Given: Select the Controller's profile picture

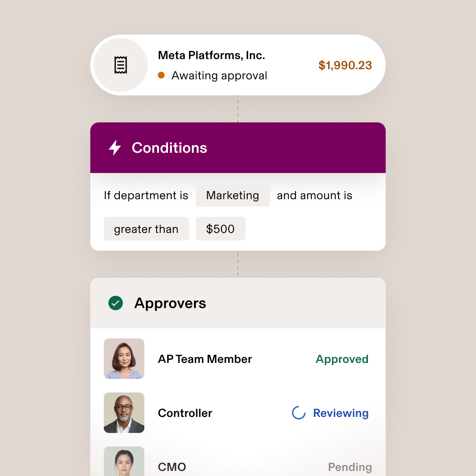Looking at the screenshot, I should click(x=124, y=413).
